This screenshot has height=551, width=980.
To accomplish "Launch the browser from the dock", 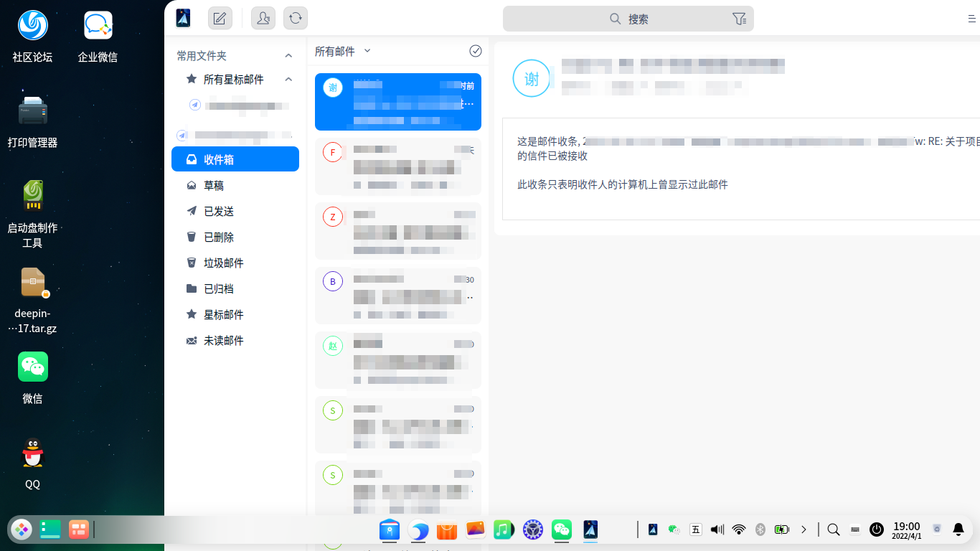I will click(418, 530).
